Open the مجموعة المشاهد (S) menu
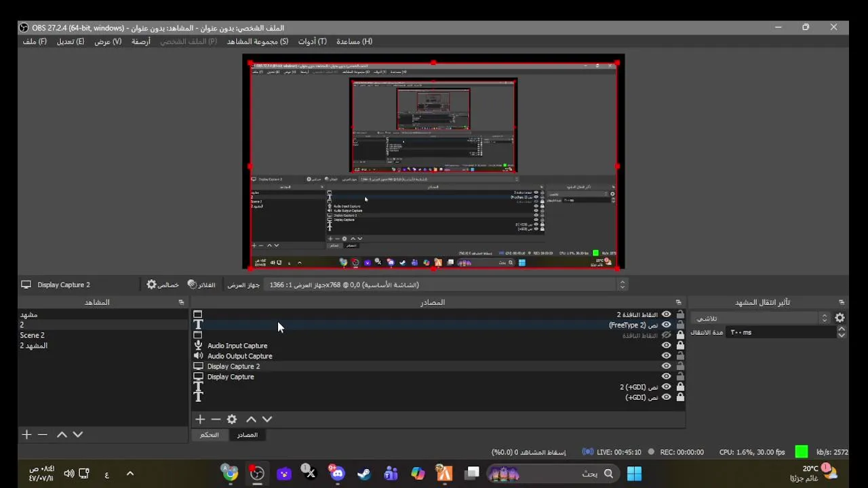Screen dimensions: 868x488 (x=258, y=41)
